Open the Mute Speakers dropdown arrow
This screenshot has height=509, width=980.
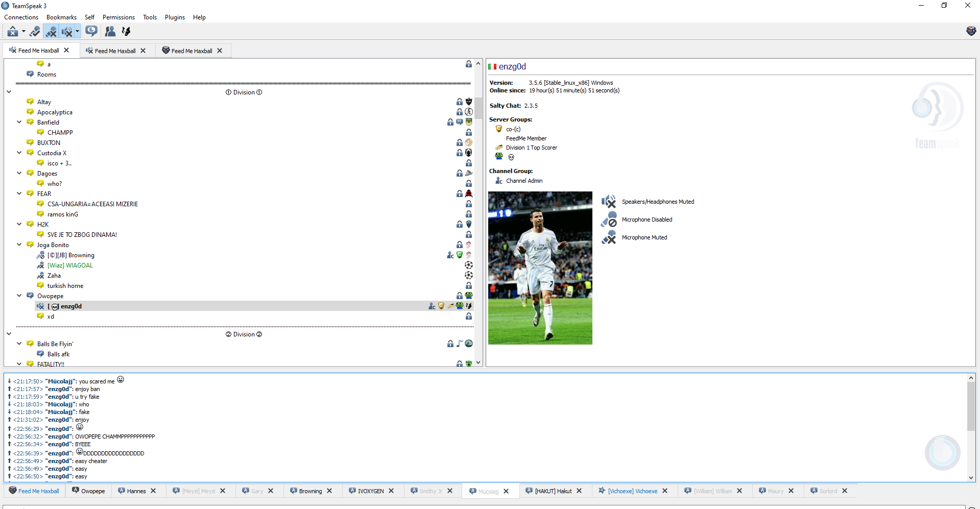pyautogui.click(x=77, y=32)
